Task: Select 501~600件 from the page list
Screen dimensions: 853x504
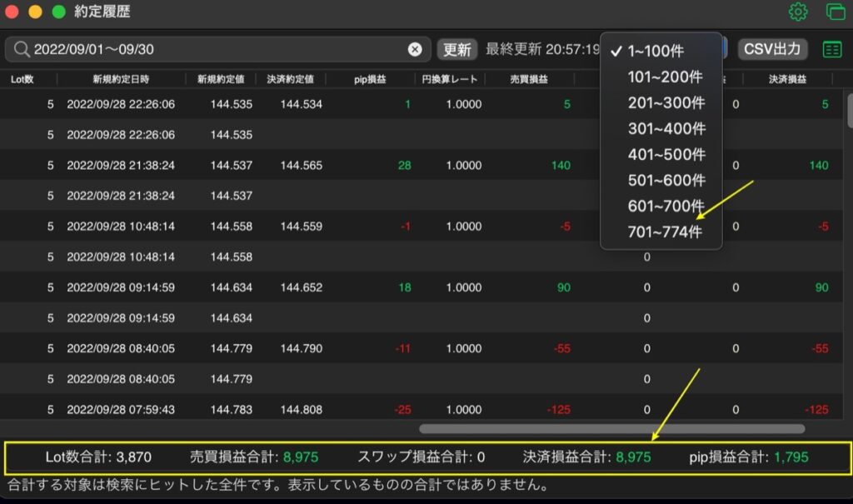Action: pos(661,180)
